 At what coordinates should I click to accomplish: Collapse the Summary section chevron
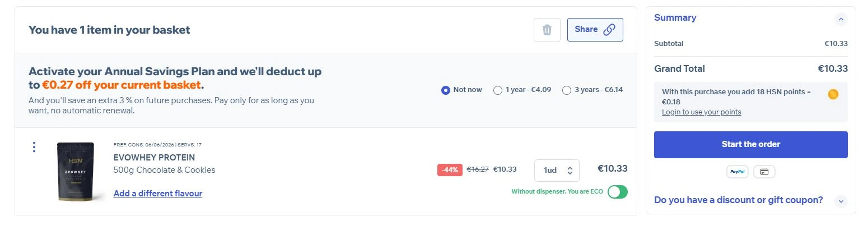click(x=840, y=19)
